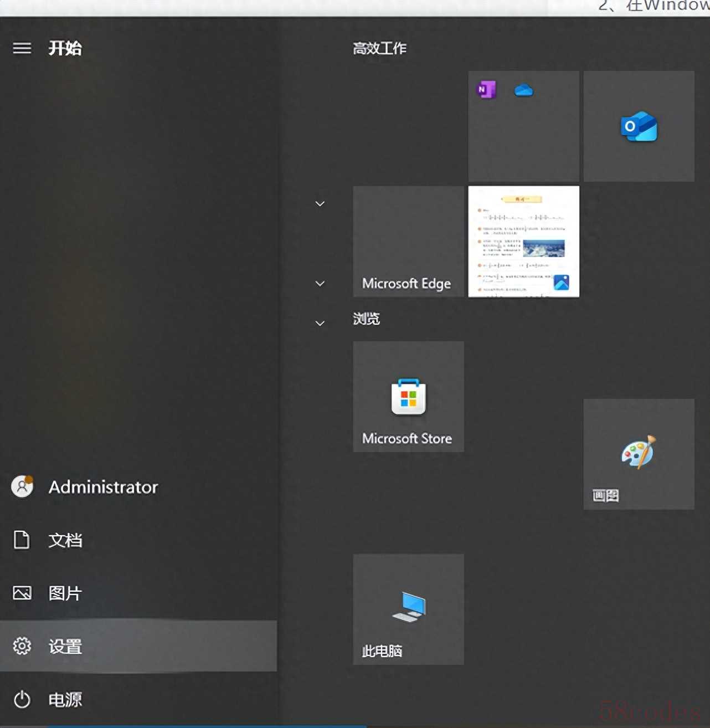Viewport: 710px width, 728px height.
Task: Open the 图片 pictures entry
Action: (x=138, y=593)
